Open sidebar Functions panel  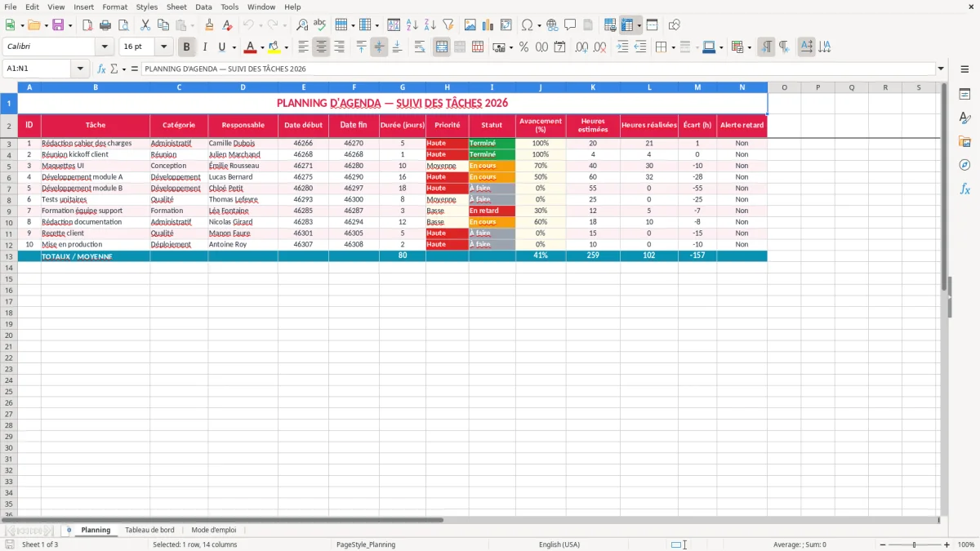point(964,189)
